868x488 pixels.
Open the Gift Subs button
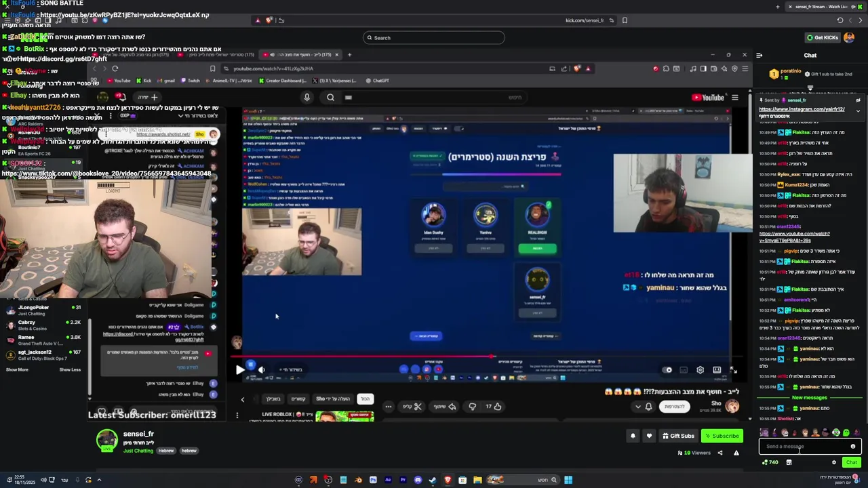click(678, 436)
